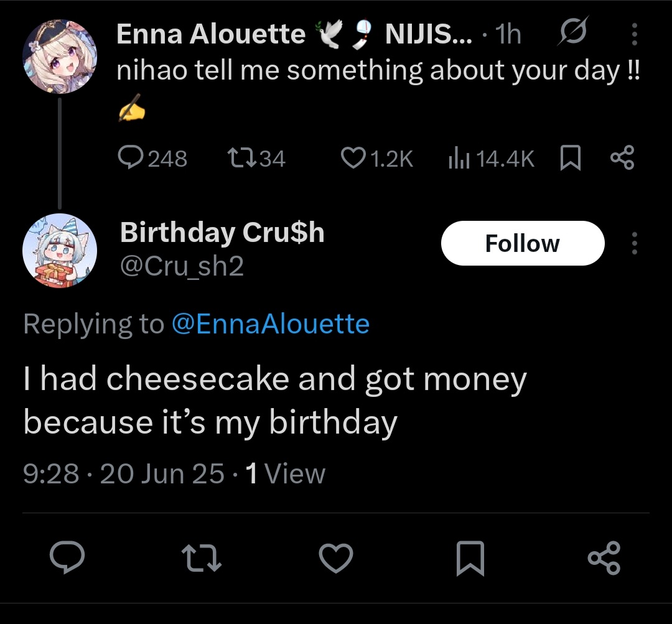Open replies on Enna Alouette's tweet

click(x=152, y=158)
